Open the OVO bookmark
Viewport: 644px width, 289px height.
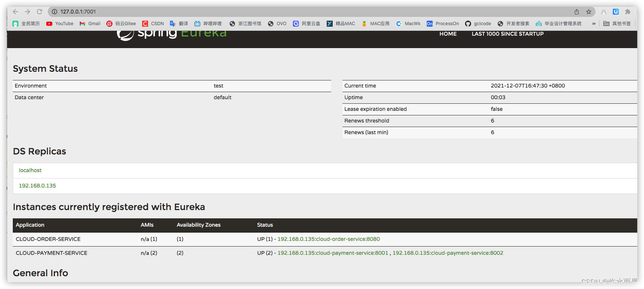point(277,24)
